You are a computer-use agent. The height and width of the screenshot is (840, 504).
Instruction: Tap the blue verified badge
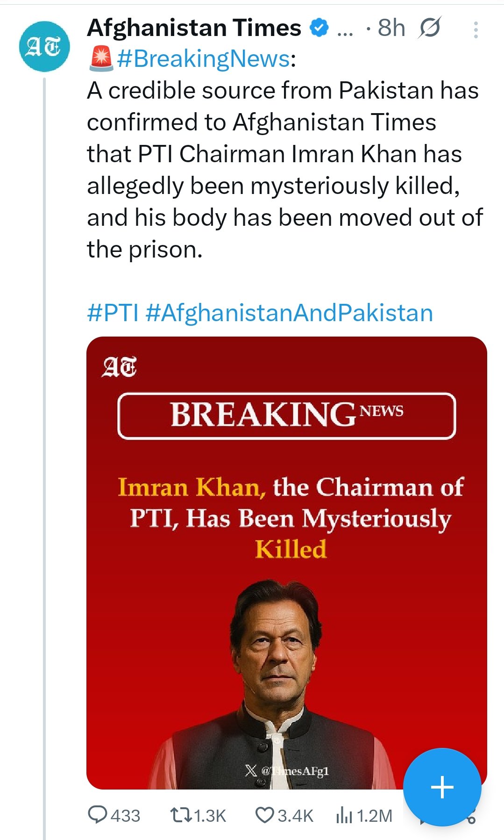(x=319, y=28)
